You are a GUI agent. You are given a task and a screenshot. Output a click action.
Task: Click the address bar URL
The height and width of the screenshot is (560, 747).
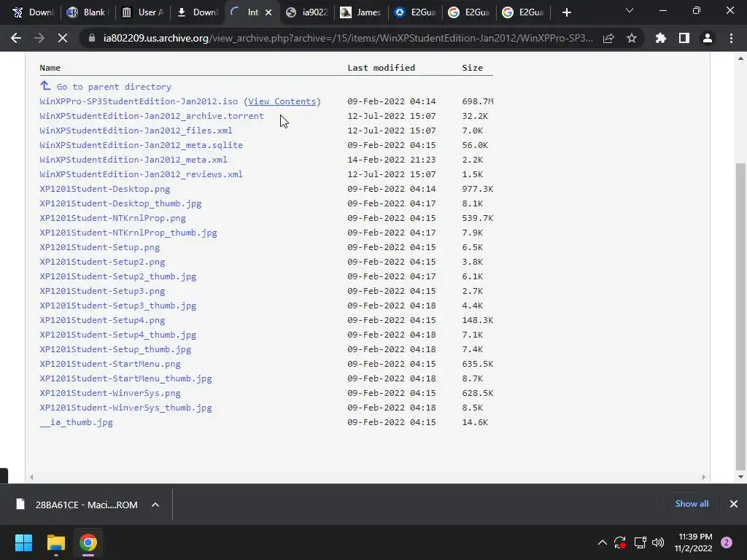[x=348, y=38]
